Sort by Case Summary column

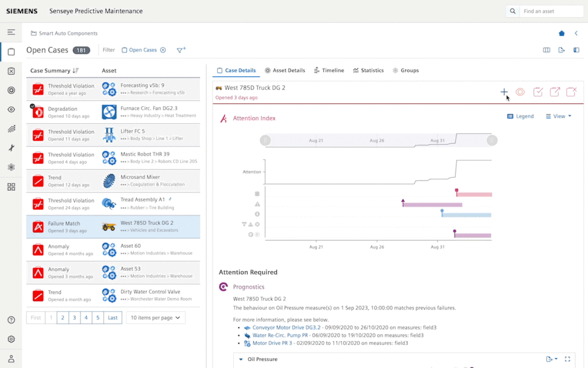point(55,71)
